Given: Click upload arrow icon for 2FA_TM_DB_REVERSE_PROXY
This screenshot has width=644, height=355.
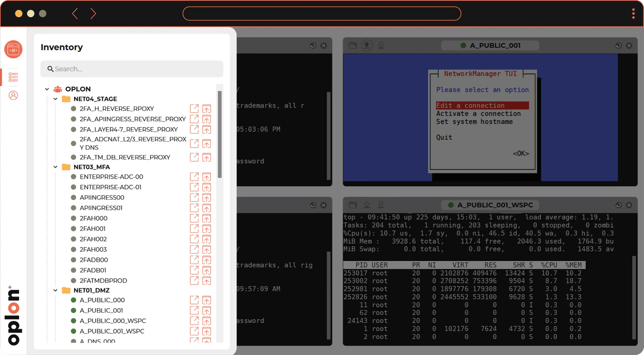Looking at the screenshot, I should pos(207,158).
